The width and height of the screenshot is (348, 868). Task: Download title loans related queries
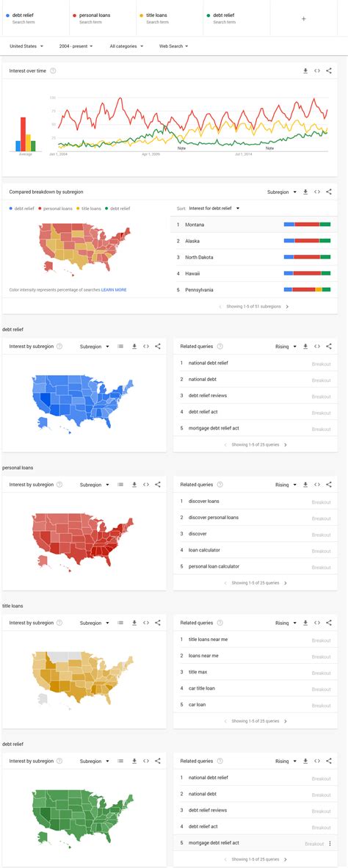click(305, 623)
